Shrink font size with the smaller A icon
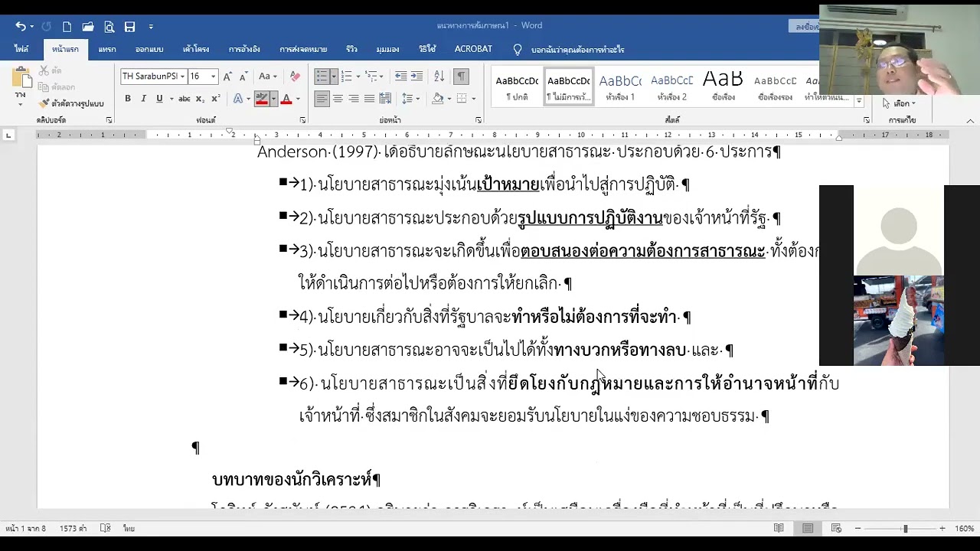 coord(243,77)
